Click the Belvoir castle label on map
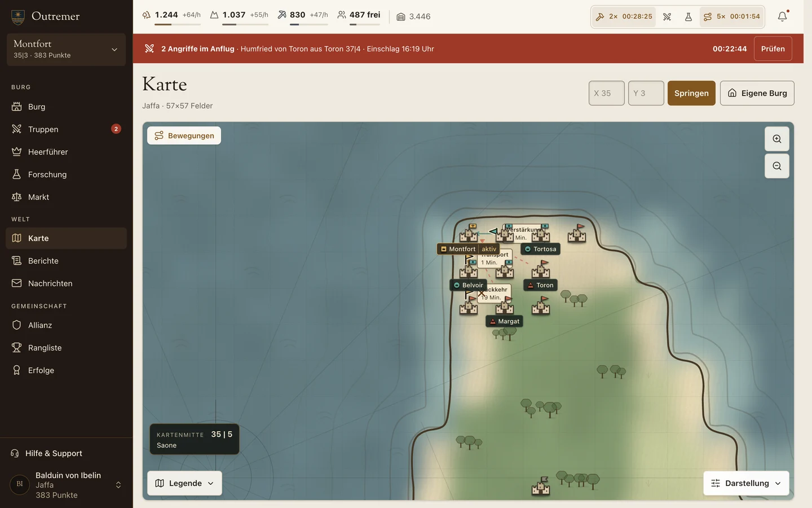 (469, 285)
